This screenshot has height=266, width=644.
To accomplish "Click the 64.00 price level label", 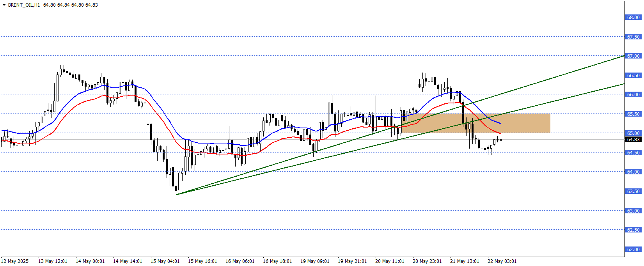I will (x=633, y=172).
